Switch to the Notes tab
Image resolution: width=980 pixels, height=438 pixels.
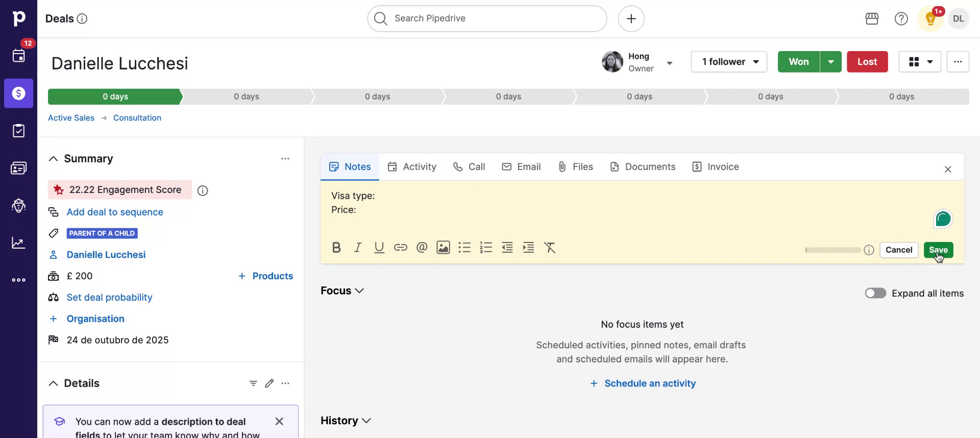pyautogui.click(x=350, y=167)
